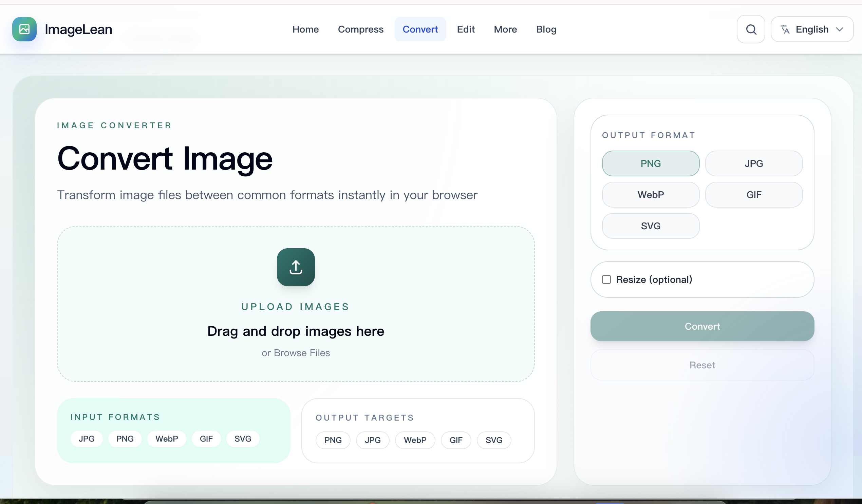
Task: Select SVG in the output format panel
Action: coord(650,226)
